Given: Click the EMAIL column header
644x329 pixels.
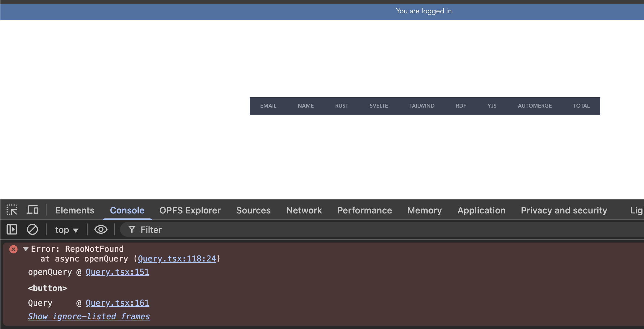Looking at the screenshot, I should pos(268,106).
